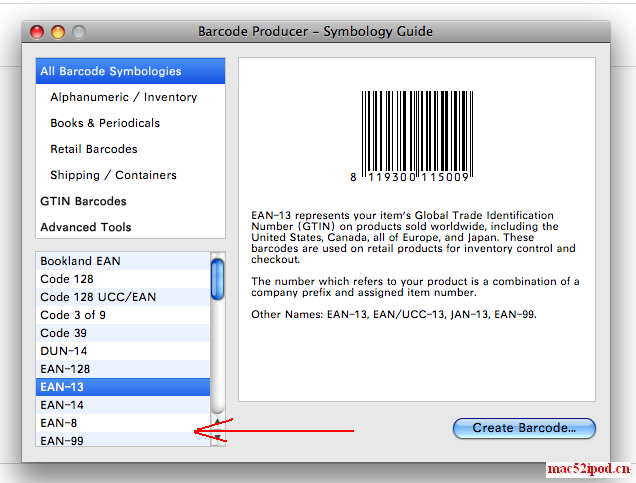Open Shipping / Containers category

[130, 175]
